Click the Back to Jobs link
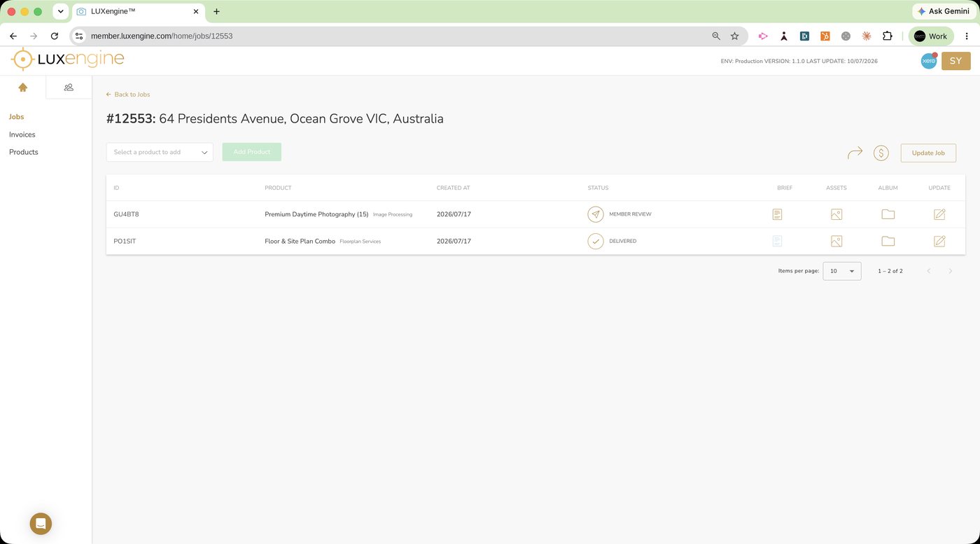This screenshot has width=980, height=544. coord(128,95)
